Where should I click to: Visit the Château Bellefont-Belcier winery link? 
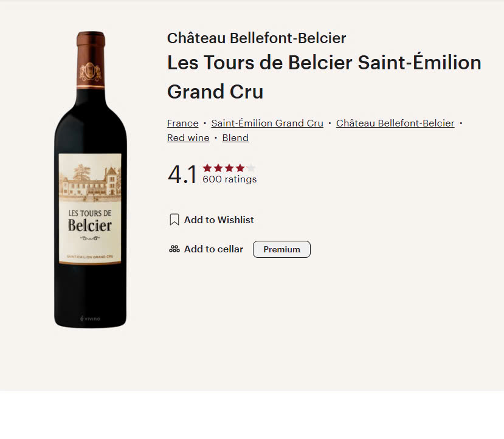tap(395, 123)
